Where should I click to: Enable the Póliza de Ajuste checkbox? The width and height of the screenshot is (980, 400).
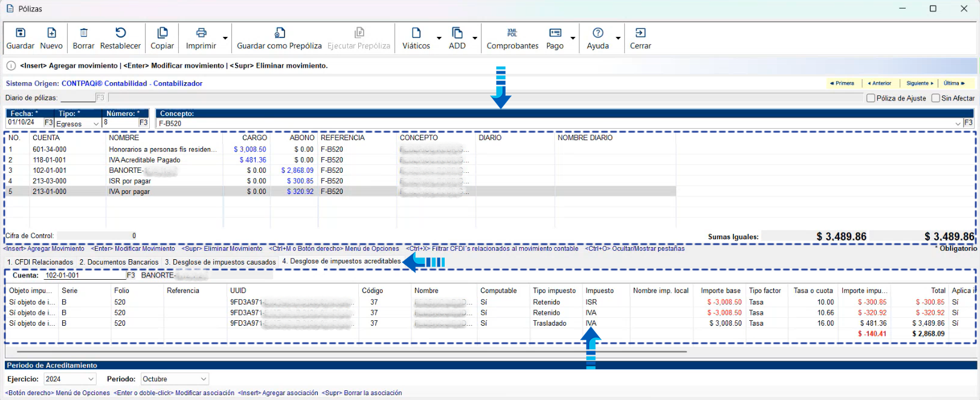point(871,98)
